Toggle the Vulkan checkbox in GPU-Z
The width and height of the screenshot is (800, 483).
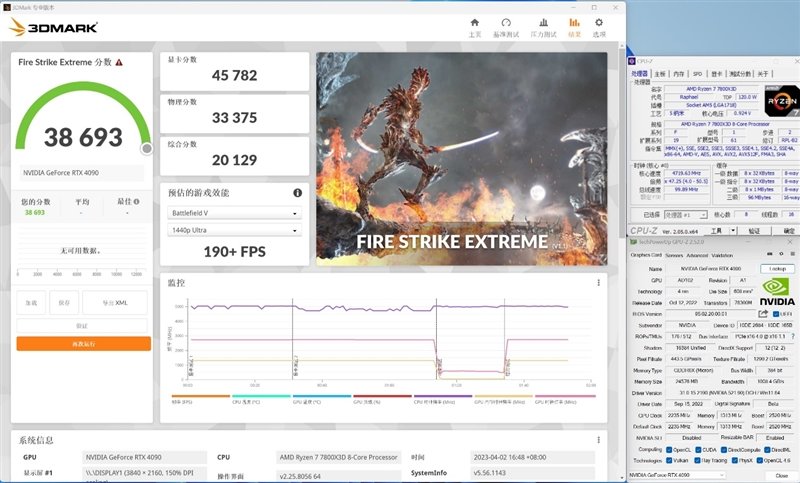coord(669,461)
